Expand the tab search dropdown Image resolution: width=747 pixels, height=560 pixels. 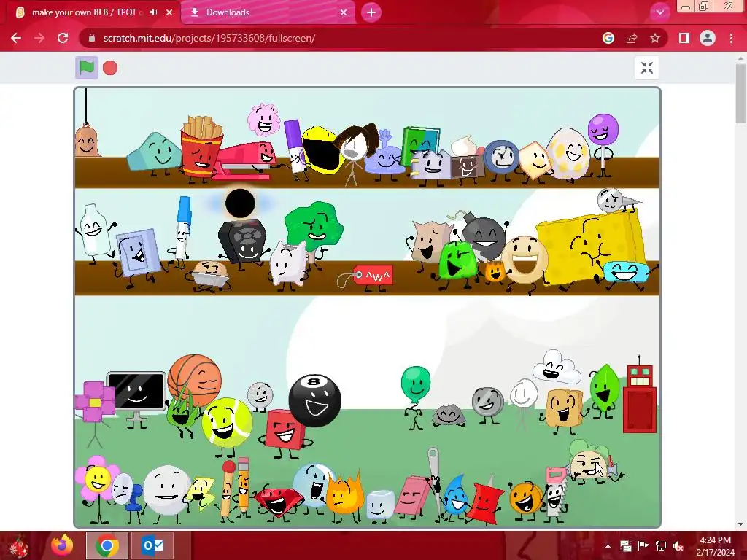[659, 12]
